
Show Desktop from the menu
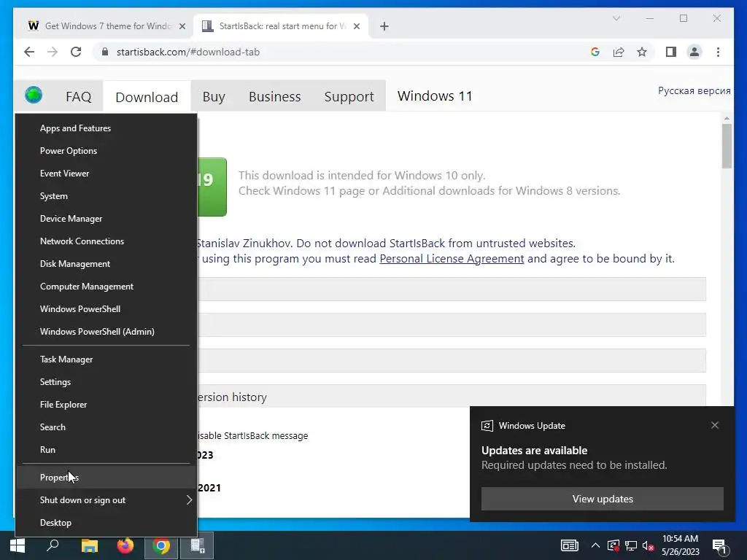[x=107, y=523]
